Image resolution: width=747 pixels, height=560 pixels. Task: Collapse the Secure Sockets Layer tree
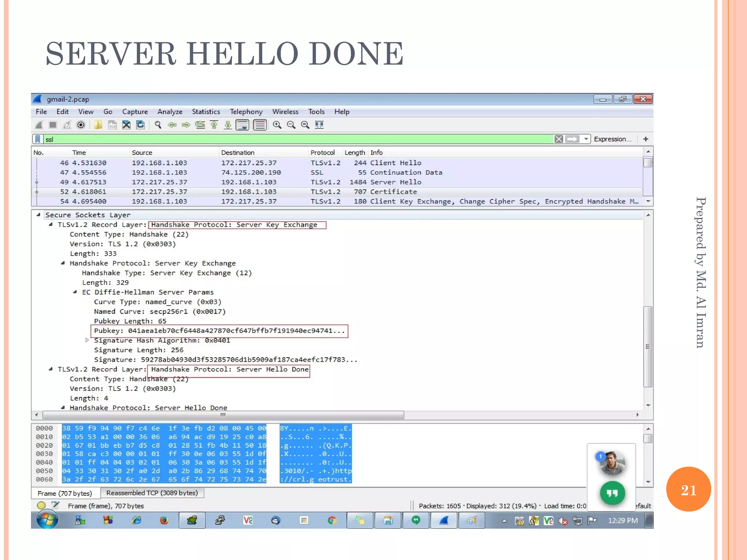tap(38, 215)
